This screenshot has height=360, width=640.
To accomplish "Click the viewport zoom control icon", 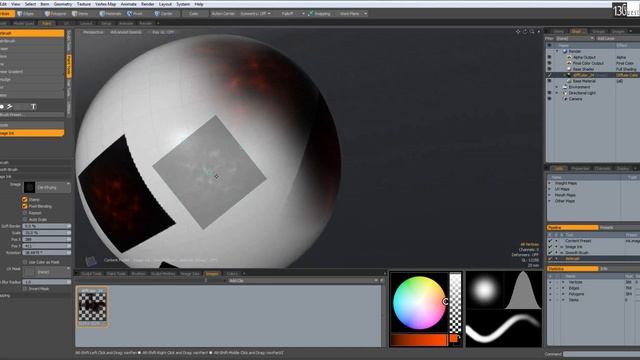I will pyautogui.click(x=532, y=31).
